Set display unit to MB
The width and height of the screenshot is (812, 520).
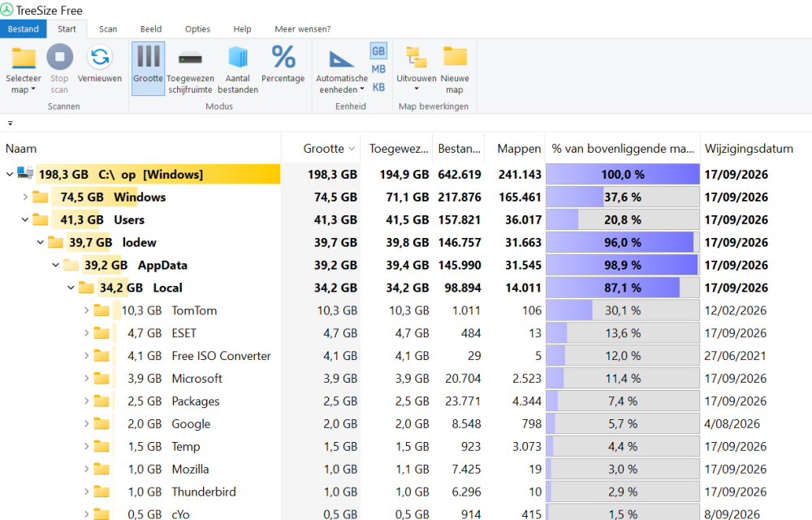[x=378, y=69]
